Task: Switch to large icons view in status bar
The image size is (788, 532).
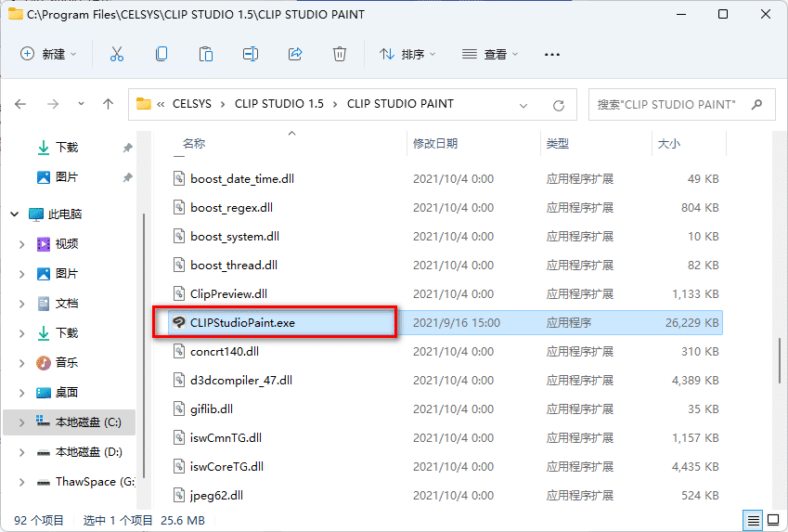Action: point(772,520)
